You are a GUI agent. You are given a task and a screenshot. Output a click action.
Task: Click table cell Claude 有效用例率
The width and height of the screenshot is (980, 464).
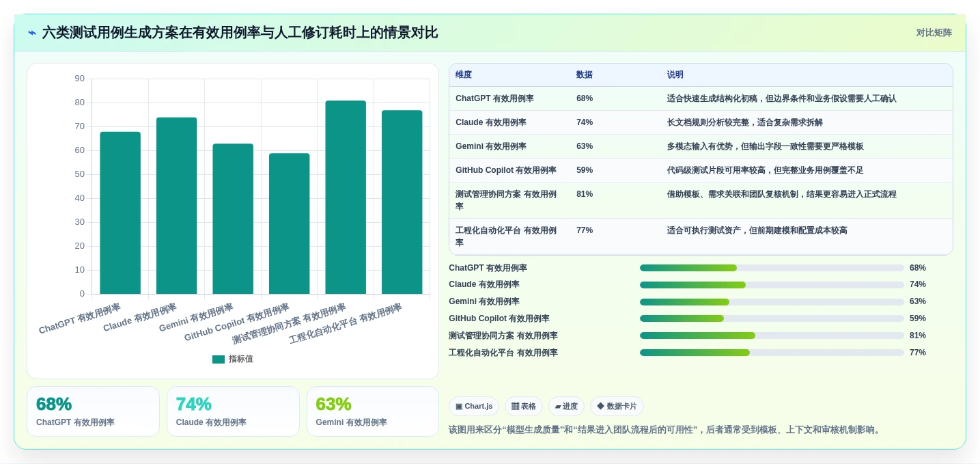click(491, 122)
